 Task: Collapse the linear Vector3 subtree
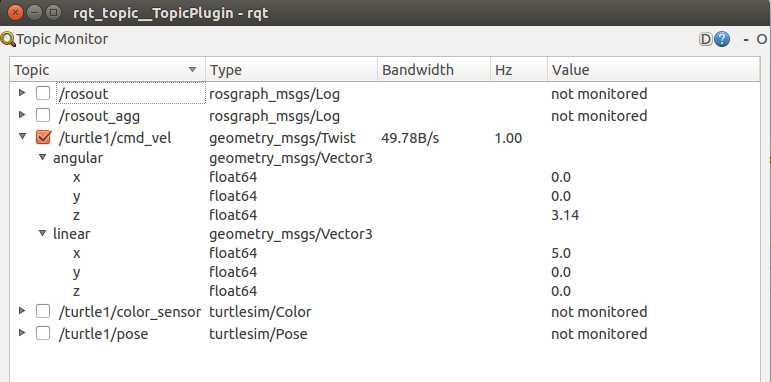[x=43, y=233]
